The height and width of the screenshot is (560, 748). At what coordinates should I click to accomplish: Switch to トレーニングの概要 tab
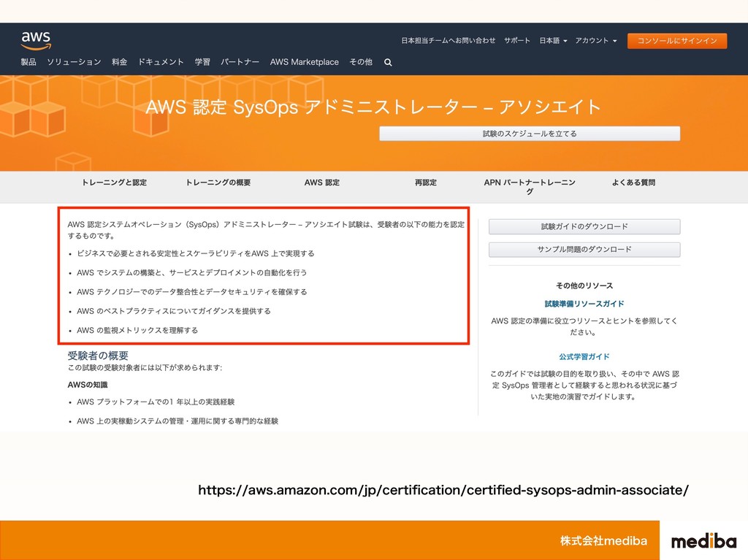point(218,183)
